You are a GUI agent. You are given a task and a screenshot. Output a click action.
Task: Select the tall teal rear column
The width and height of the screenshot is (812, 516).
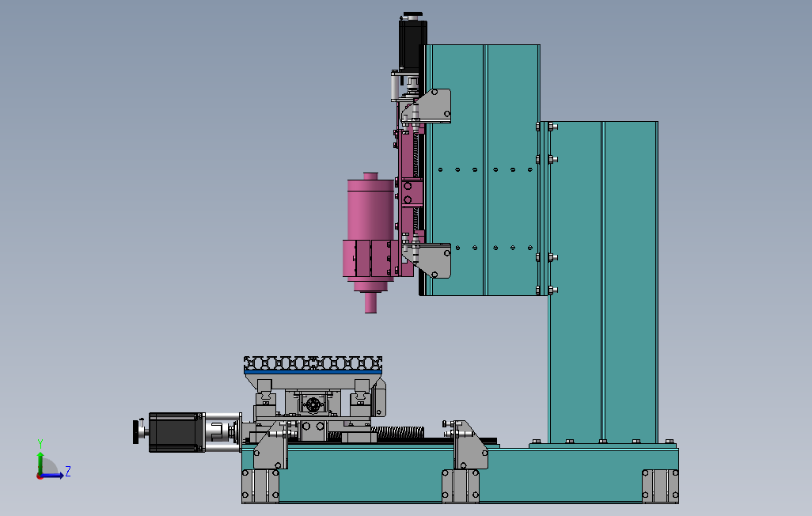(603, 283)
